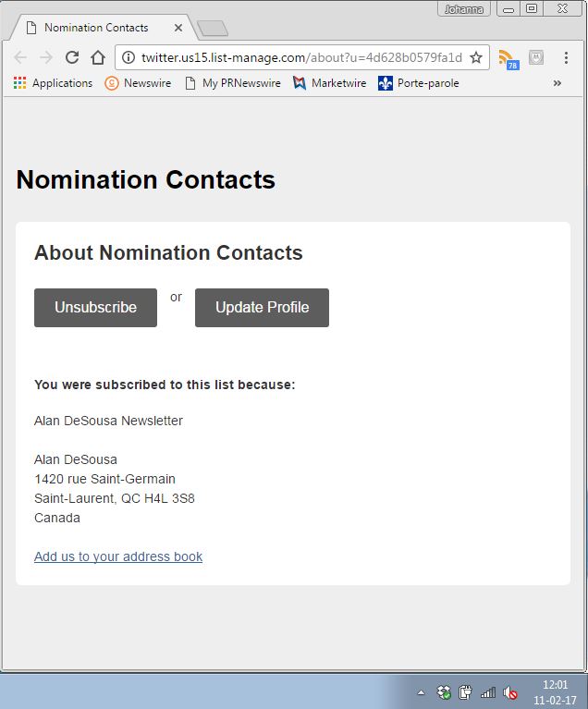Click the back navigation arrow
This screenshot has height=709, width=588.
coord(20,57)
